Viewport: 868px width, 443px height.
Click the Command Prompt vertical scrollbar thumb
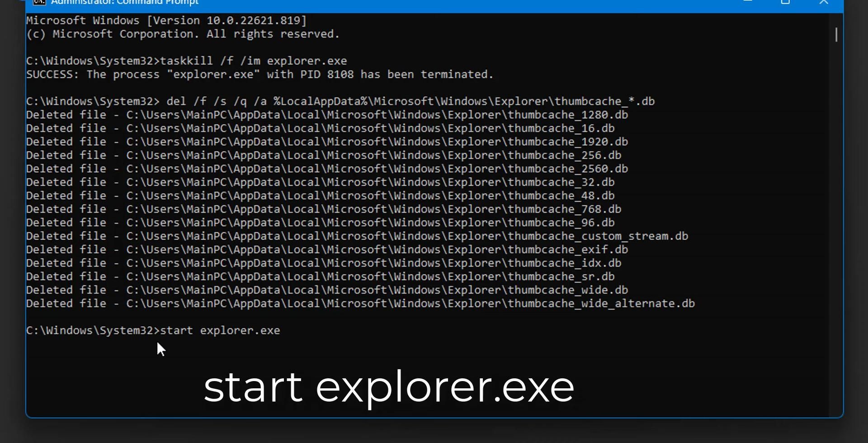pyautogui.click(x=836, y=35)
